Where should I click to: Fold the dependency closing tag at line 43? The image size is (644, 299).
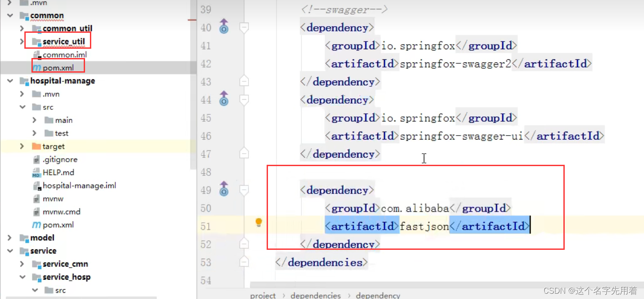coord(244,82)
